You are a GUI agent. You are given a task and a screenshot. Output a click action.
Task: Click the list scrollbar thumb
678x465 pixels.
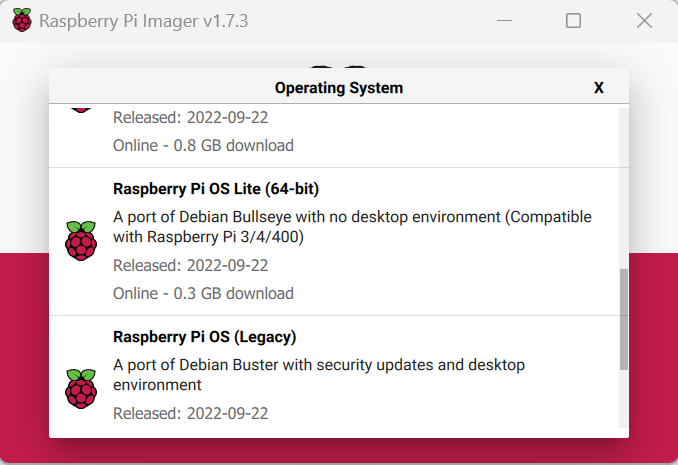click(x=624, y=319)
